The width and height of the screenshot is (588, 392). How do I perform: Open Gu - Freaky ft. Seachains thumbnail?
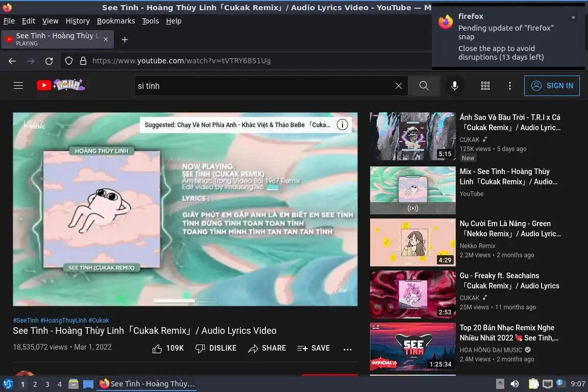[x=412, y=295]
